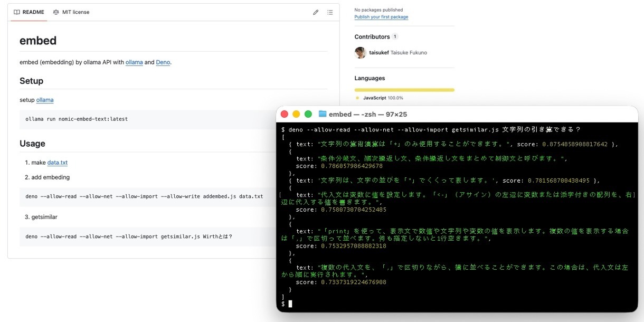
Task: Click the pencil edit icon in README header
Action: point(316,12)
